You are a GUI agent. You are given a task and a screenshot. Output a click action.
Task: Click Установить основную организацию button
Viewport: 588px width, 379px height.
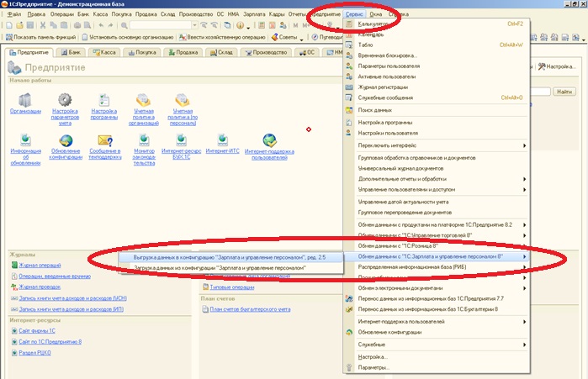128,38
